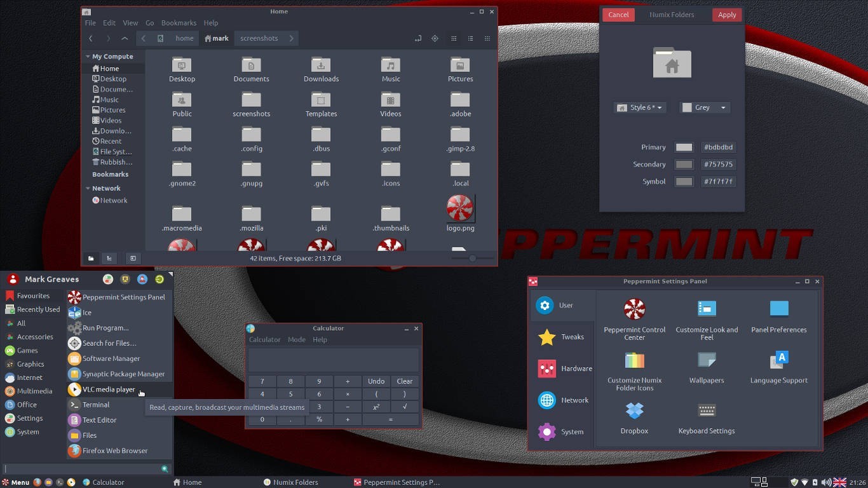Click the Firefox launcher in taskbar
This screenshot has height=488, width=868.
(x=37, y=482)
